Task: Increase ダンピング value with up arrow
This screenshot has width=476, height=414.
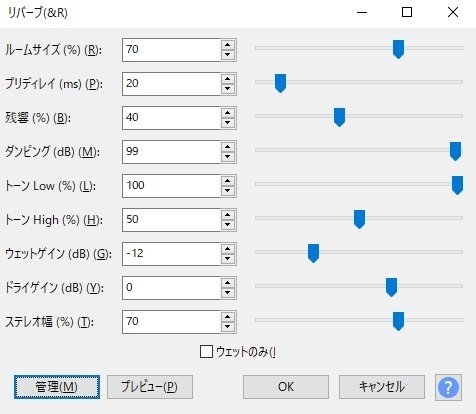Action: click(x=228, y=147)
